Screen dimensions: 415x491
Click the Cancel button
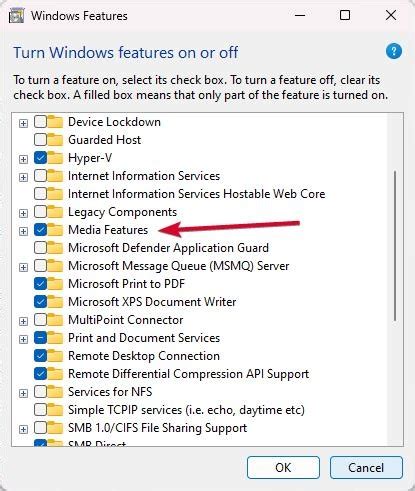coord(366,468)
